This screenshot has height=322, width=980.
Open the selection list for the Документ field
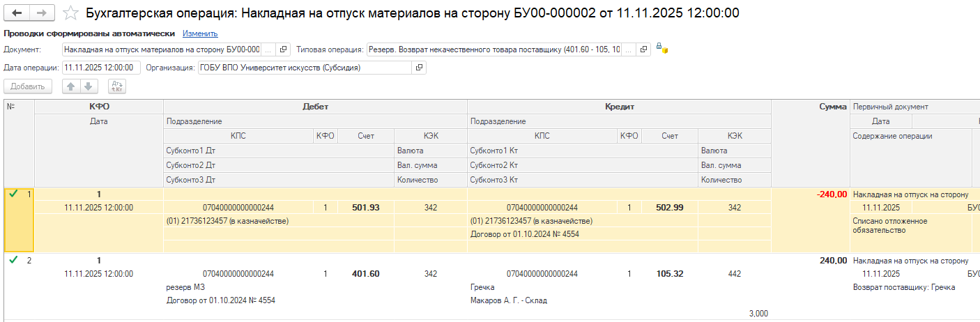(268, 50)
